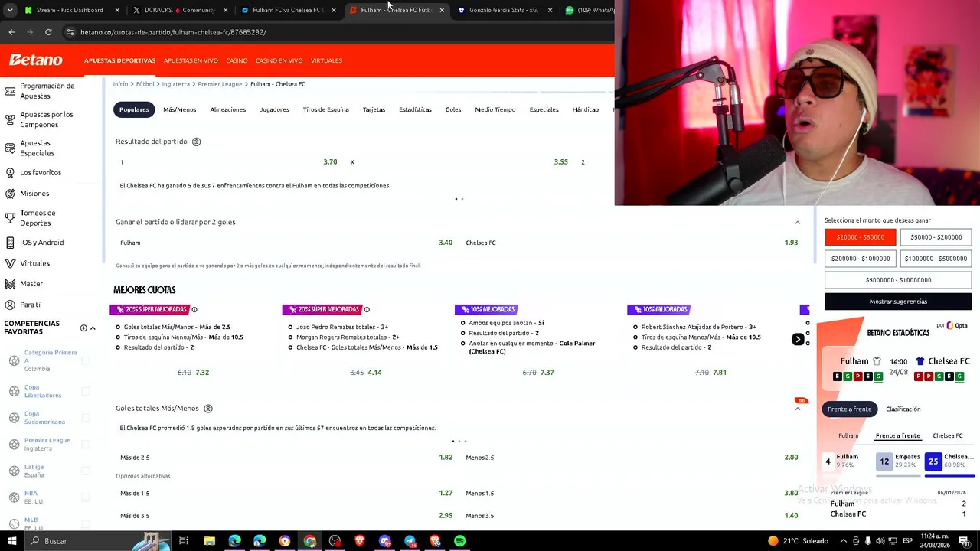Follow the Inglaterra breadcrumb link

point(176,84)
